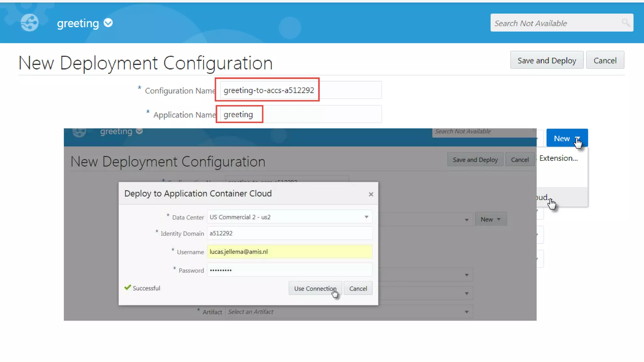The height and width of the screenshot is (362, 644).
Task: Open the gray New dropdown behind dialog
Action: 491,219
